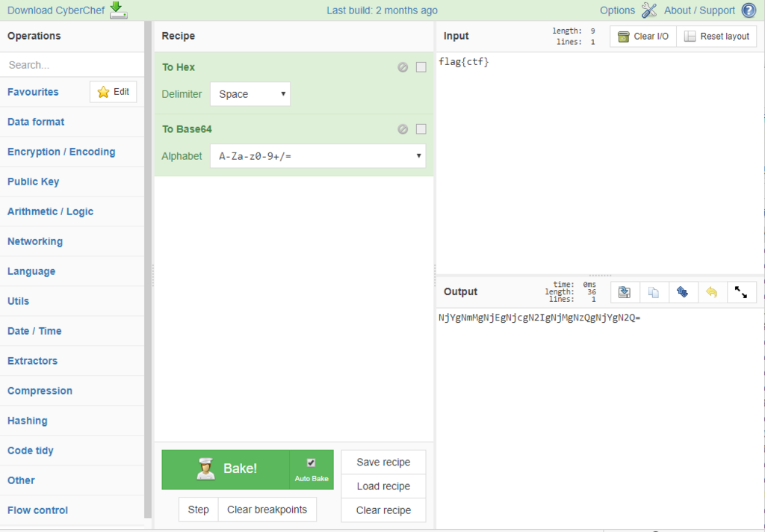The height and width of the screenshot is (532, 765).
Task: Click the Save recipe button
Action: [383, 463]
